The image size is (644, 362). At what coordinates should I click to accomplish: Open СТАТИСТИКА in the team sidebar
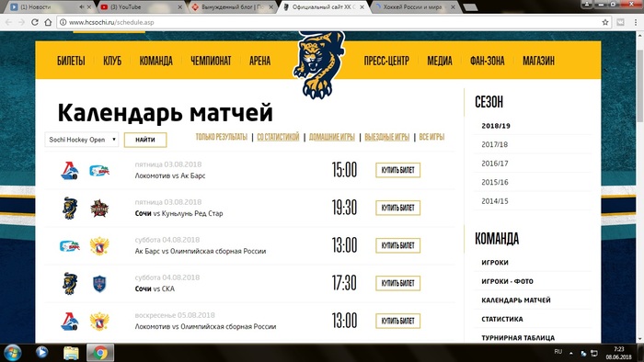pos(502,319)
